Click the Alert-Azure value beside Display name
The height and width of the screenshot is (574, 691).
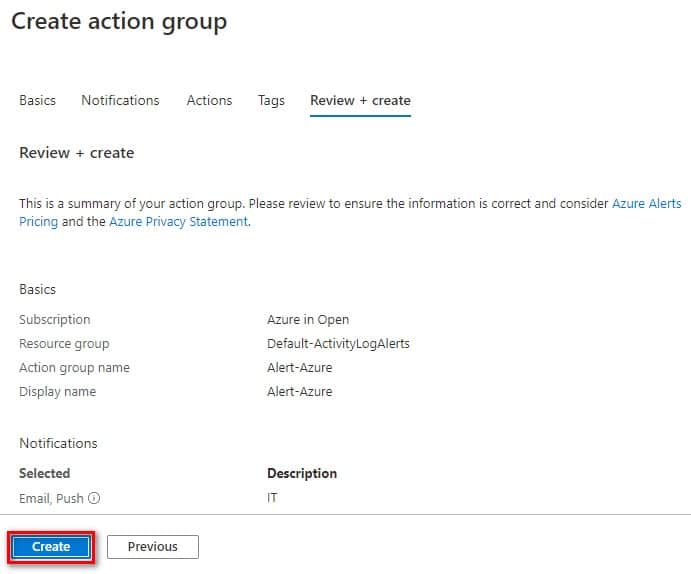point(299,392)
